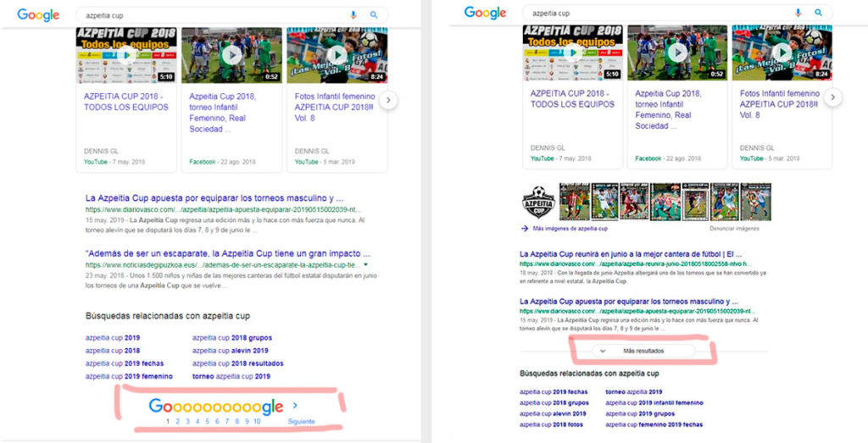This screenshot has height=443, width=868.
Task: Click 'Denunciar imágenes' link
Action: tap(734, 228)
